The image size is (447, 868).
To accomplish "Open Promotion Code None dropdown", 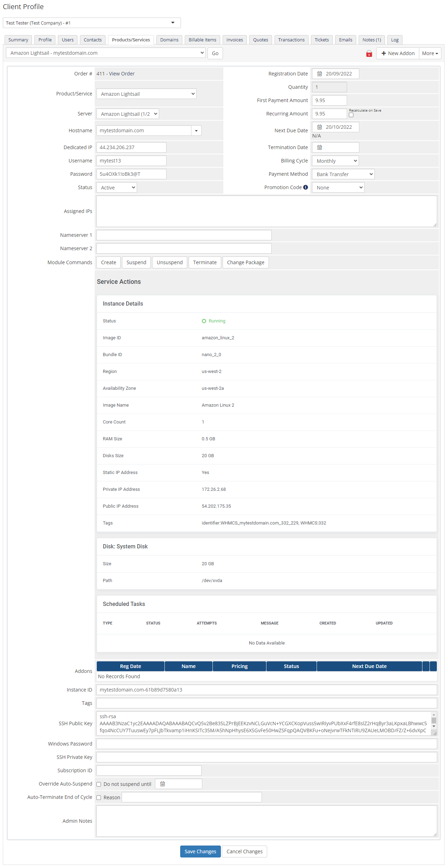I will (338, 187).
